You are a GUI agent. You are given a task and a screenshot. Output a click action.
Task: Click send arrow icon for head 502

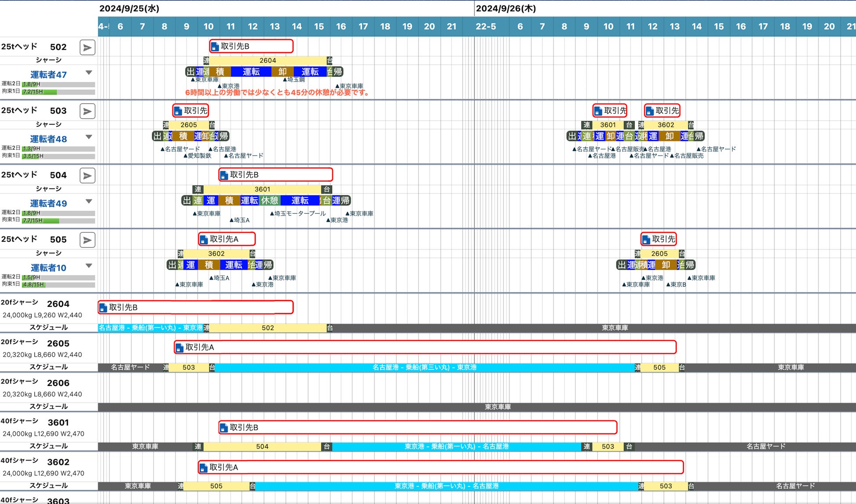[87, 47]
